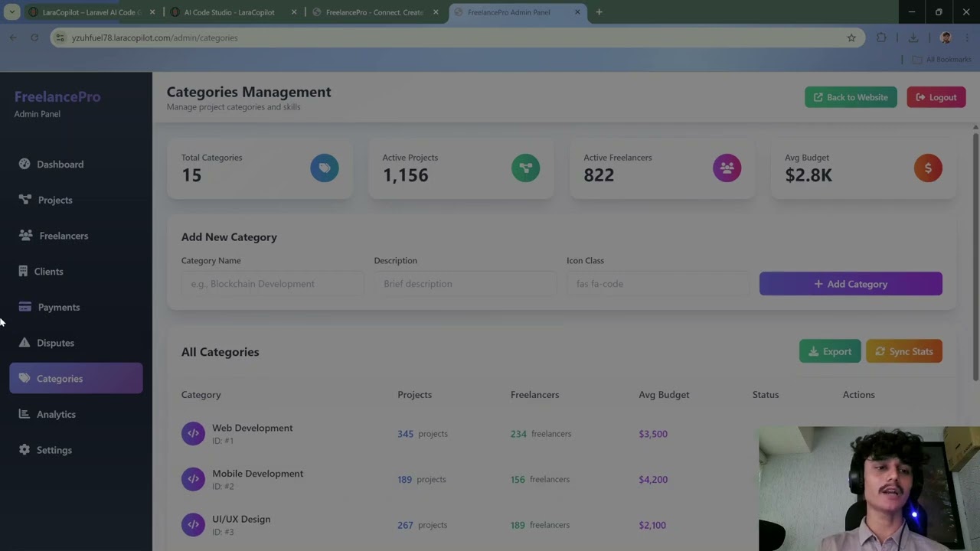Go to Settings in sidebar

click(76, 450)
